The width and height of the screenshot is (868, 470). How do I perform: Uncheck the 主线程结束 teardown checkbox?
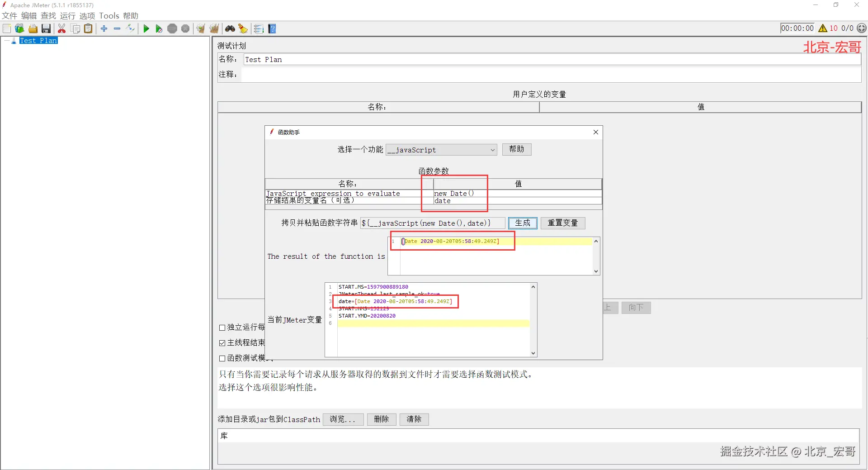(x=222, y=343)
